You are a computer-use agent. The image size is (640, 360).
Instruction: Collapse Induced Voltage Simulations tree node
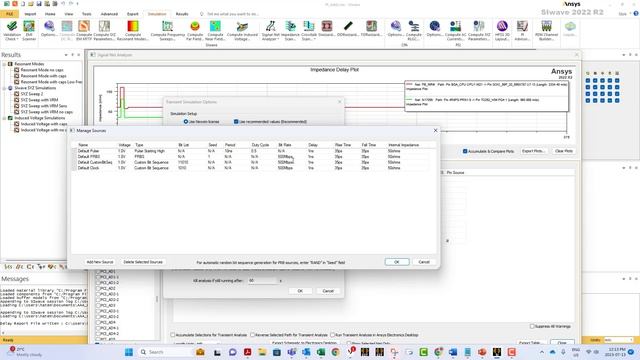click(x=4, y=118)
